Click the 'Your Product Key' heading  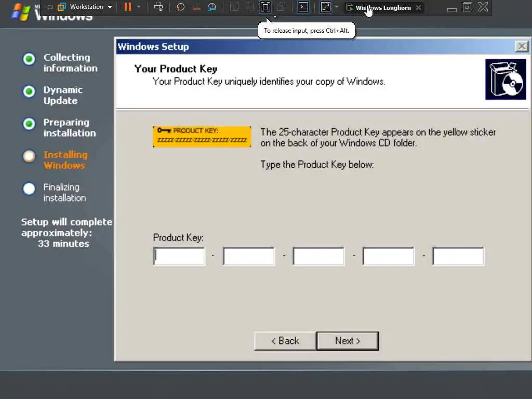pos(176,69)
